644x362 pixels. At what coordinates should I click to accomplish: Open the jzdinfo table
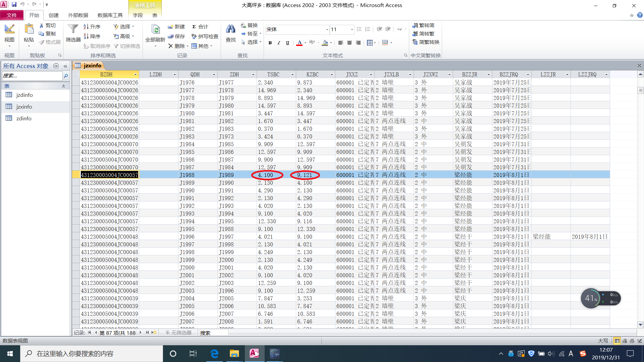pos(24,95)
